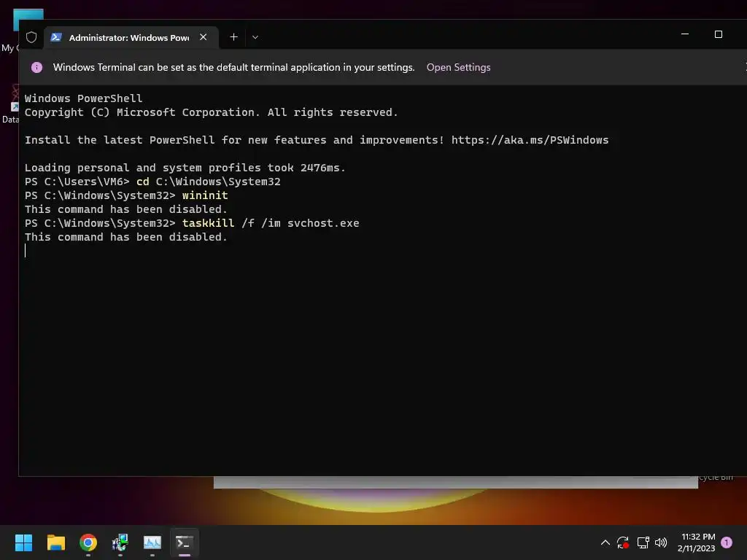
Task: Show hidden system tray icons chevron
Action: click(x=605, y=542)
